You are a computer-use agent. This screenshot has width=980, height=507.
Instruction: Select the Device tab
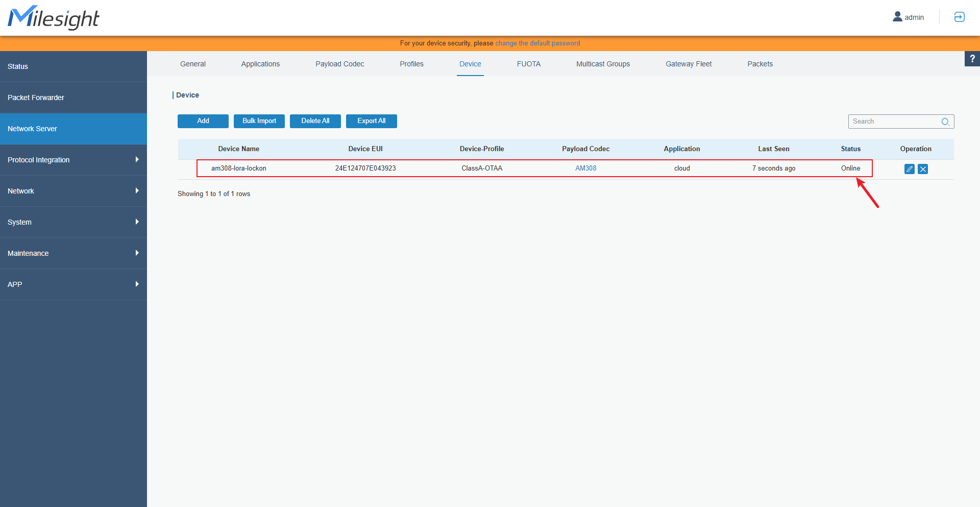click(470, 64)
